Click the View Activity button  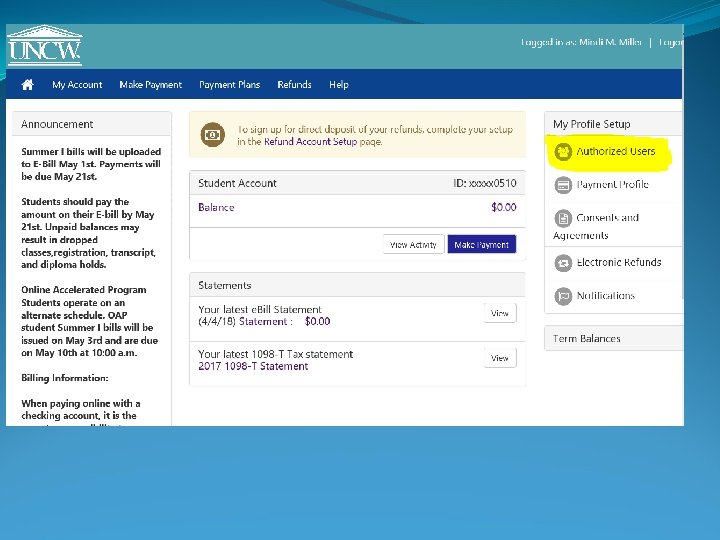[x=413, y=244]
